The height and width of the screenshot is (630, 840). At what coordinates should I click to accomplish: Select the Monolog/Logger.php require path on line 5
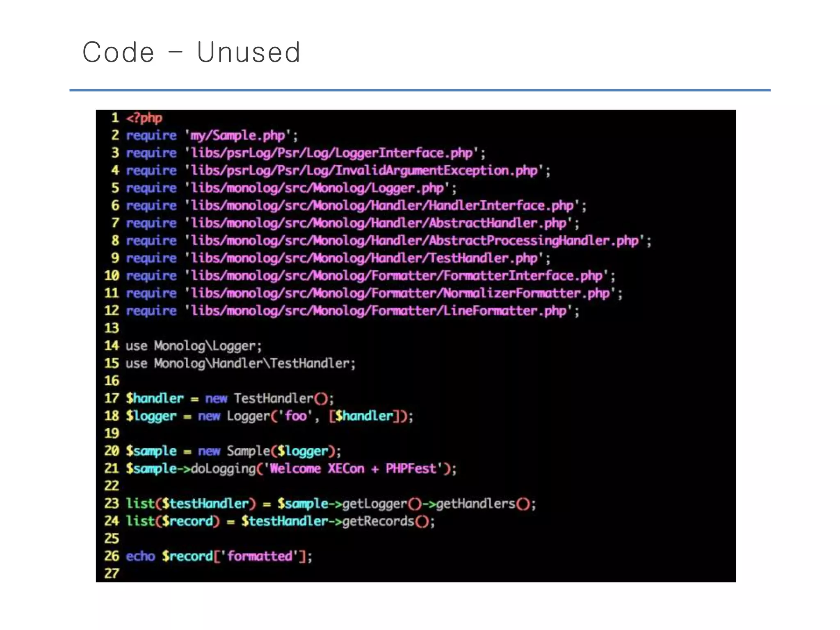317,188
